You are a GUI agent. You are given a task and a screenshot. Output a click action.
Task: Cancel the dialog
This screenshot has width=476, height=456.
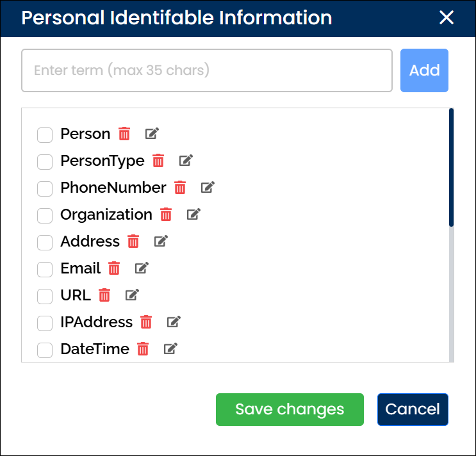point(413,409)
